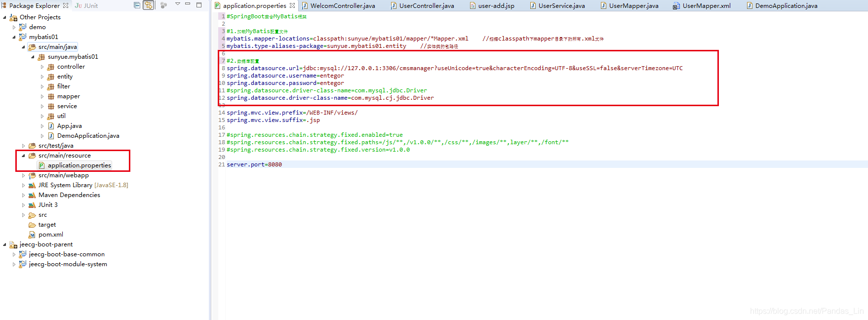This screenshot has width=868, height=320.
Task: Click the spring.datasource.username=entegor line
Action: pos(285,76)
